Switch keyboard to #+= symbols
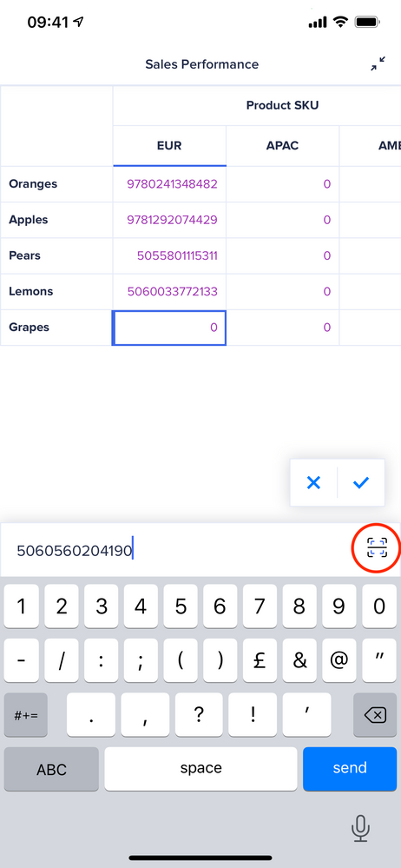This screenshot has height=868, width=401. [26, 715]
